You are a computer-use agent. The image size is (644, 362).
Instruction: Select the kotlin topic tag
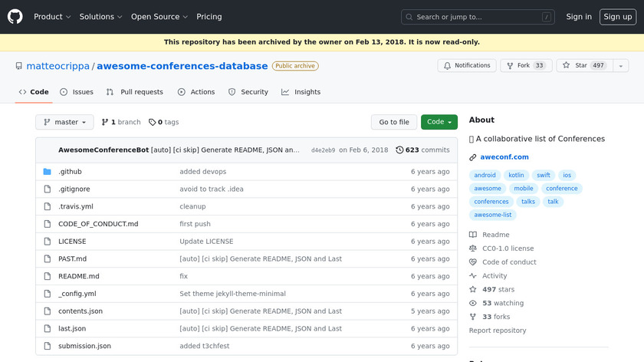pyautogui.click(x=515, y=176)
